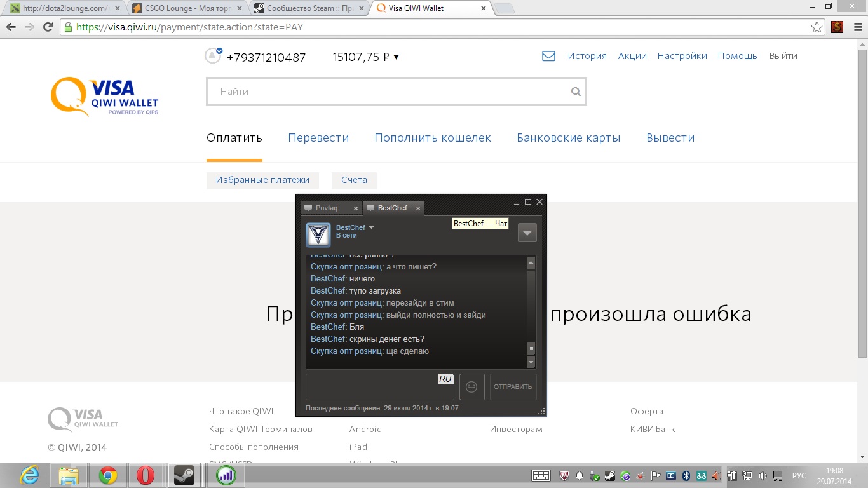The image size is (868, 488).
Task: Open the КИВИ Банк footer link
Action: [x=653, y=429]
